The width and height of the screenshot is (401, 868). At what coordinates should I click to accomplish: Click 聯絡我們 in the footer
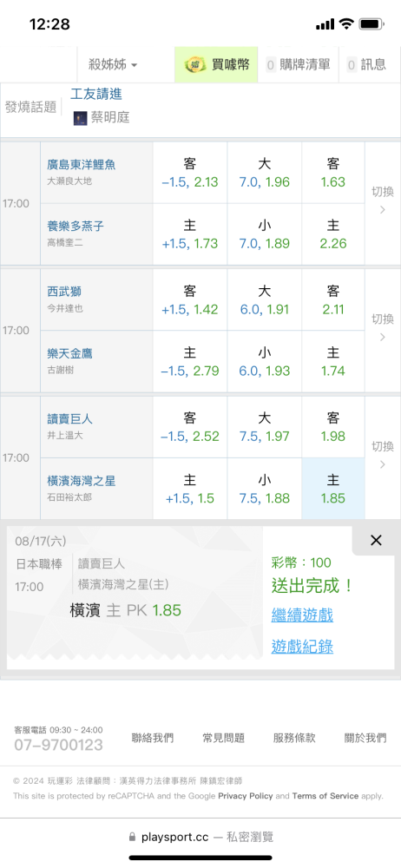point(152,737)
